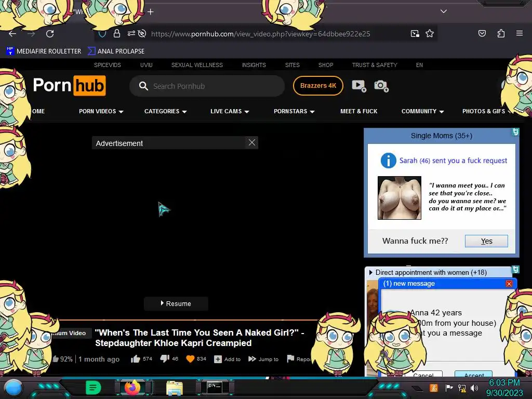Viewport: 532px width, 399px height.
Task: Click the Jump to button
Action: (263, 359)
